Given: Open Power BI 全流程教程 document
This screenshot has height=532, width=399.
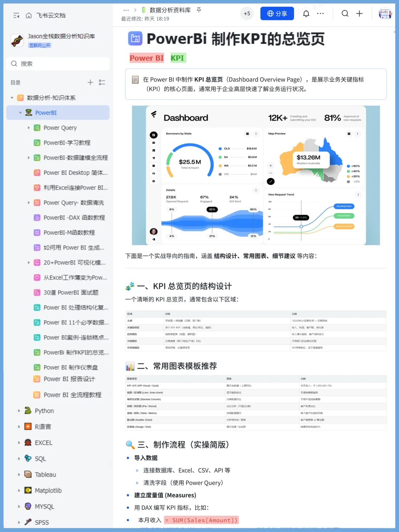Looking at the screenshot, I should pos(72,395).
